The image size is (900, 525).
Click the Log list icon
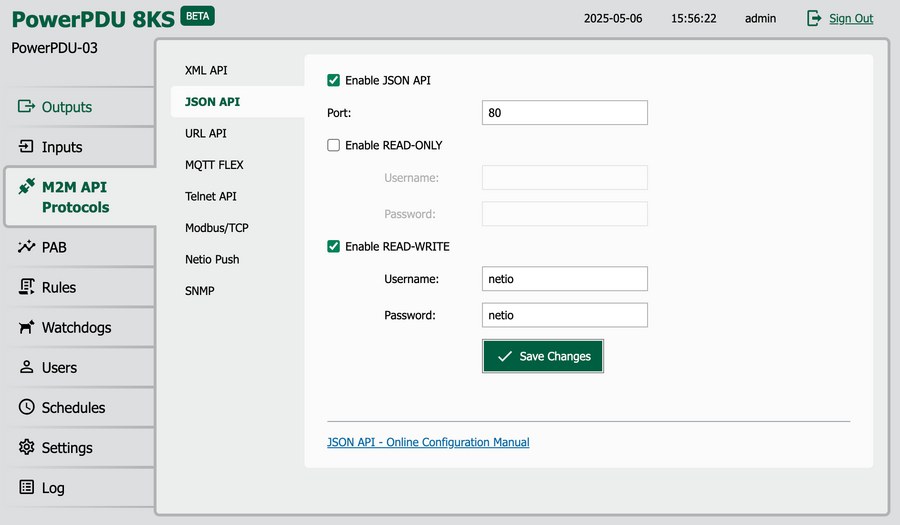26,487
